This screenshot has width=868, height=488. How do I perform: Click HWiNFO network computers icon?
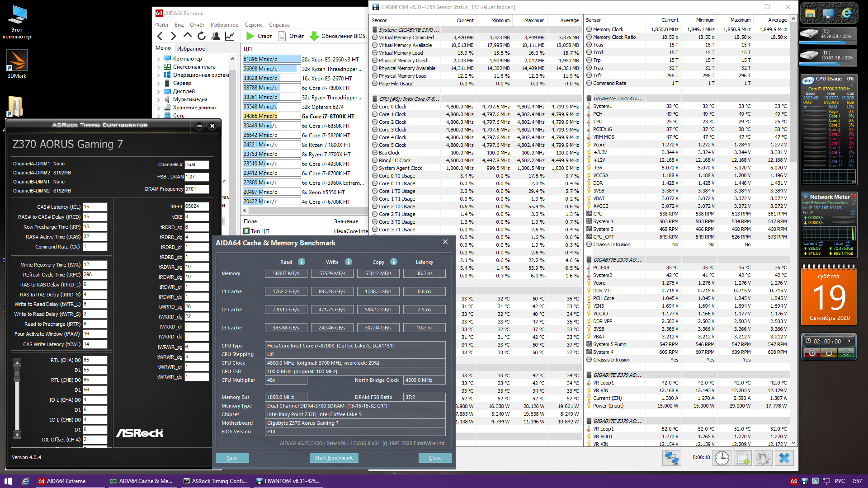click(671, 458)
